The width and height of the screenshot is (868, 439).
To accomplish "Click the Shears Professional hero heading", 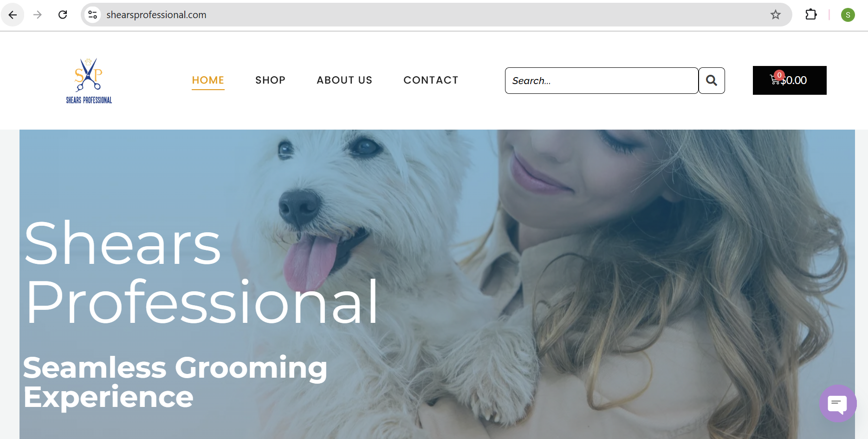I will click(201, 272).
